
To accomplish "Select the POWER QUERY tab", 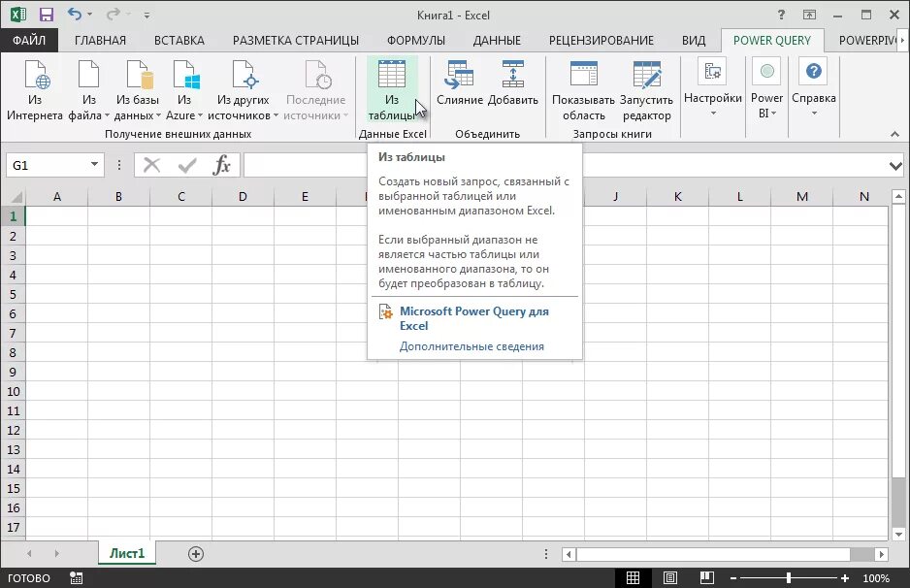I will tap(772, 40).
